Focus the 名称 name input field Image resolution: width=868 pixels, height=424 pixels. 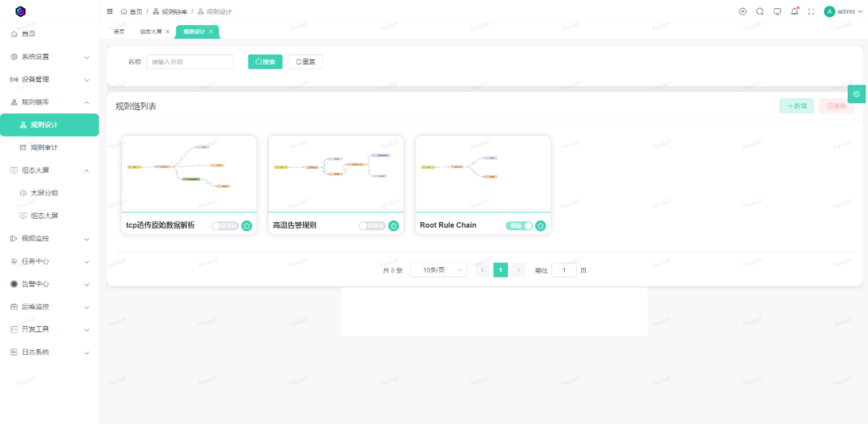click(190, 61)
